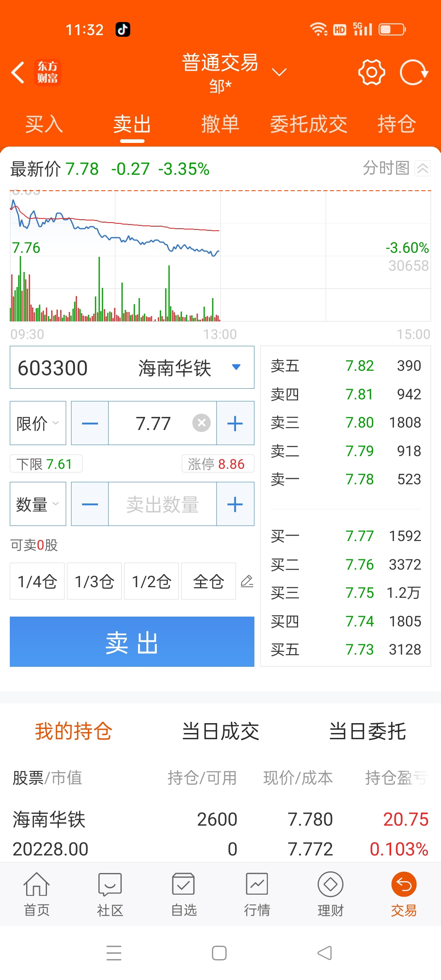
Task: Decrease sell quantity with minus button
Action: [90, 504]
